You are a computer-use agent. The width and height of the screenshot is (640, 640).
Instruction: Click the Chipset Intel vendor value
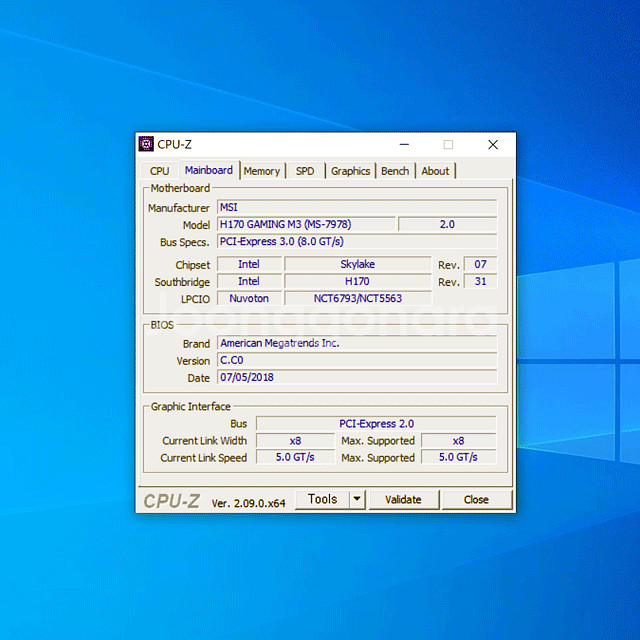(x=249, y=264)
